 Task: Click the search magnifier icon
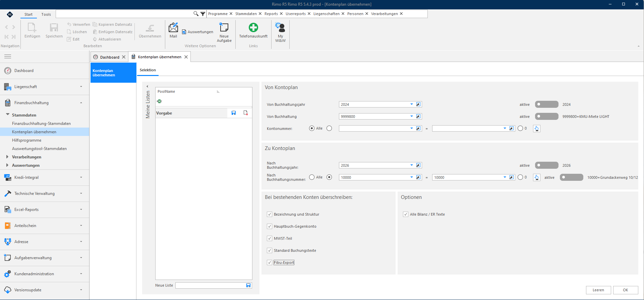(196, 14)
